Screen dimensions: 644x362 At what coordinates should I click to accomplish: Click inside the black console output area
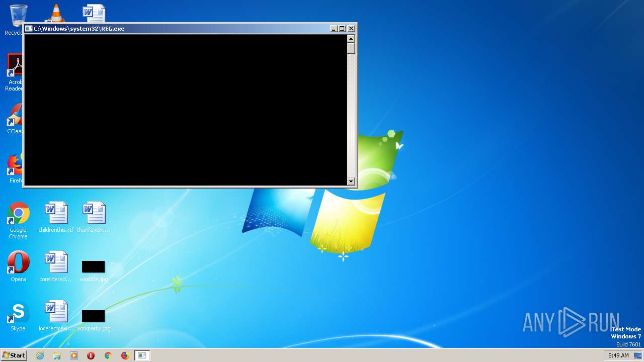pyautogui.click(x=186, y=110)
